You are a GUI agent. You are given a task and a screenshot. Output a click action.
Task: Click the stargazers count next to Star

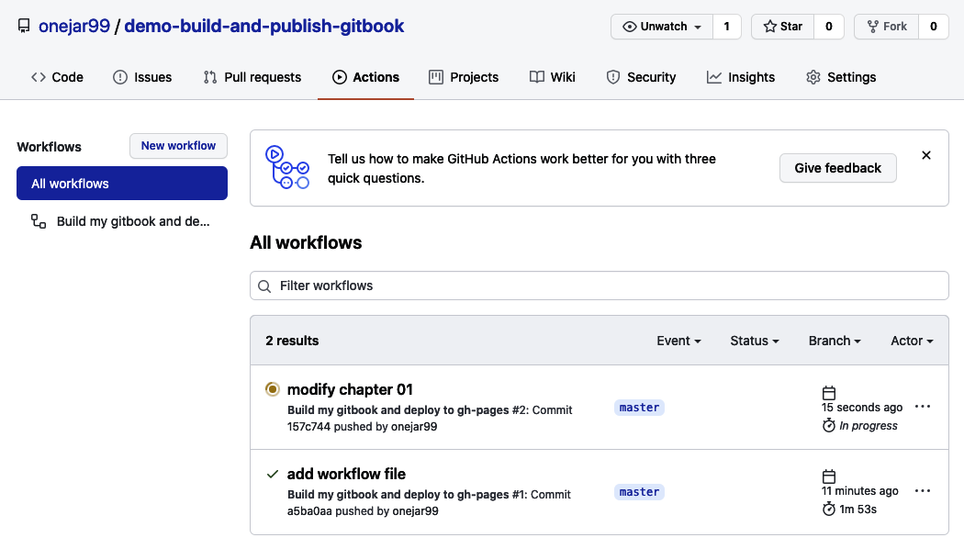click(829, 27)
